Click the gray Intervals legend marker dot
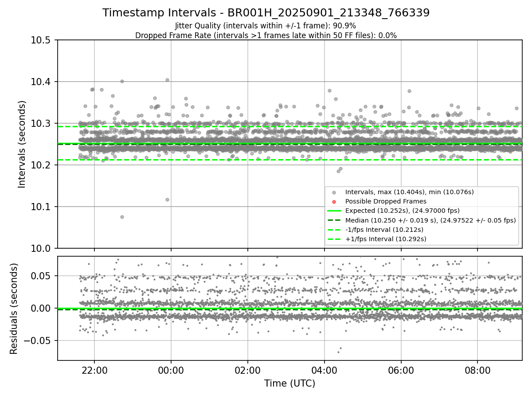This screenshot has height=399, width=532. [335, 192]
